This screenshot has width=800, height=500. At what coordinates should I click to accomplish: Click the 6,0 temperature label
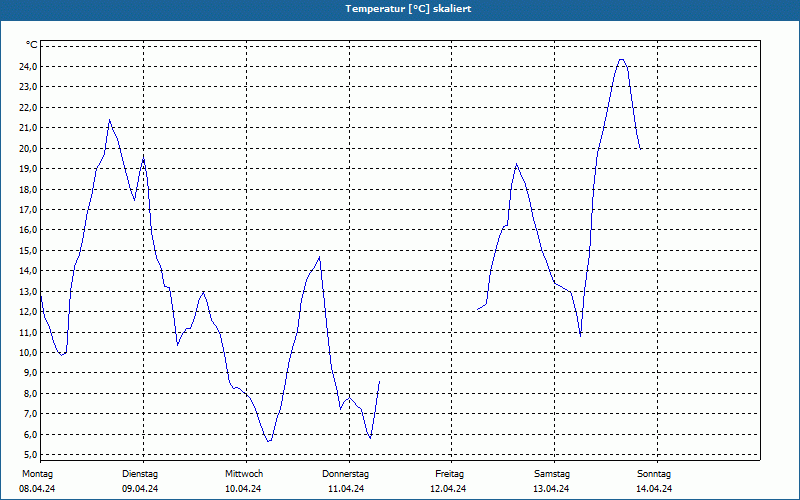pyautogui.click(x=30, y=434)
